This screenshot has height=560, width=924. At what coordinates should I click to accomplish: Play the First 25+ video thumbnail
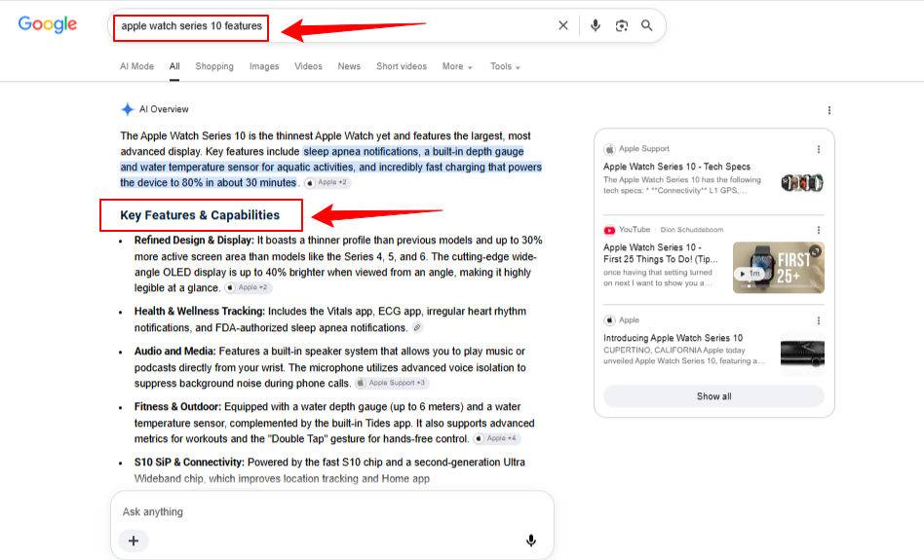pyautogui.click(x=779, y=268)
